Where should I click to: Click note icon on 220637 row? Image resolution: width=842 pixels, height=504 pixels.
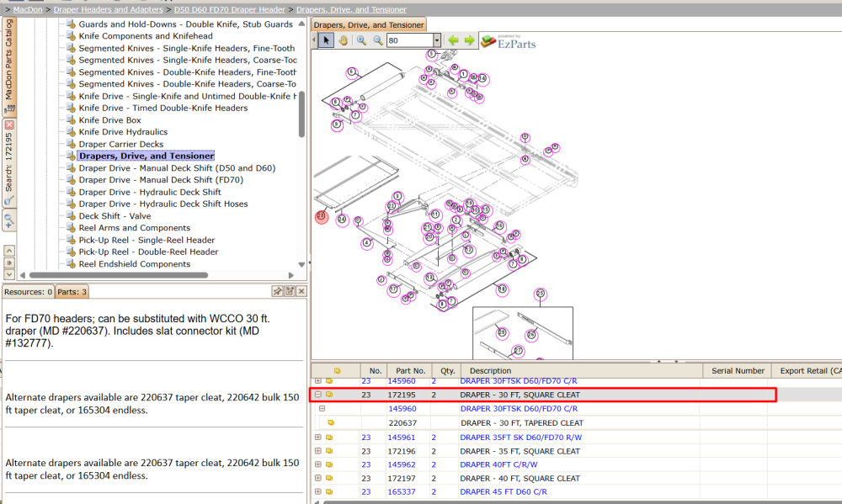pyautogui.click(x=331, y=423)
